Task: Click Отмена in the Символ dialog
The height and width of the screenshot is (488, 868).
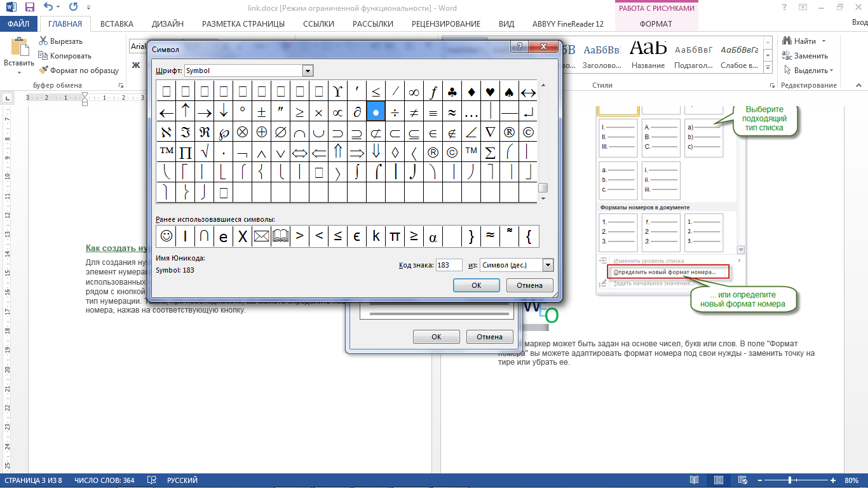Action: [x=529, y=285]
